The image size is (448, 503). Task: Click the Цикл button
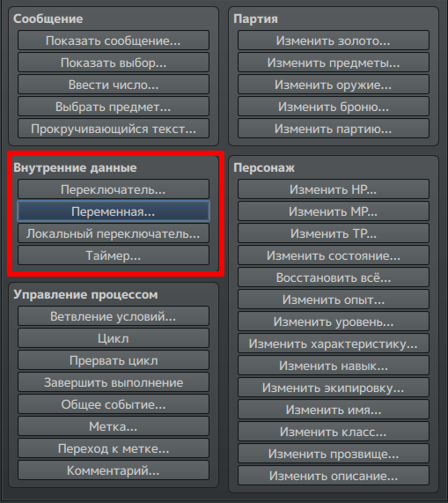[114, 338]
